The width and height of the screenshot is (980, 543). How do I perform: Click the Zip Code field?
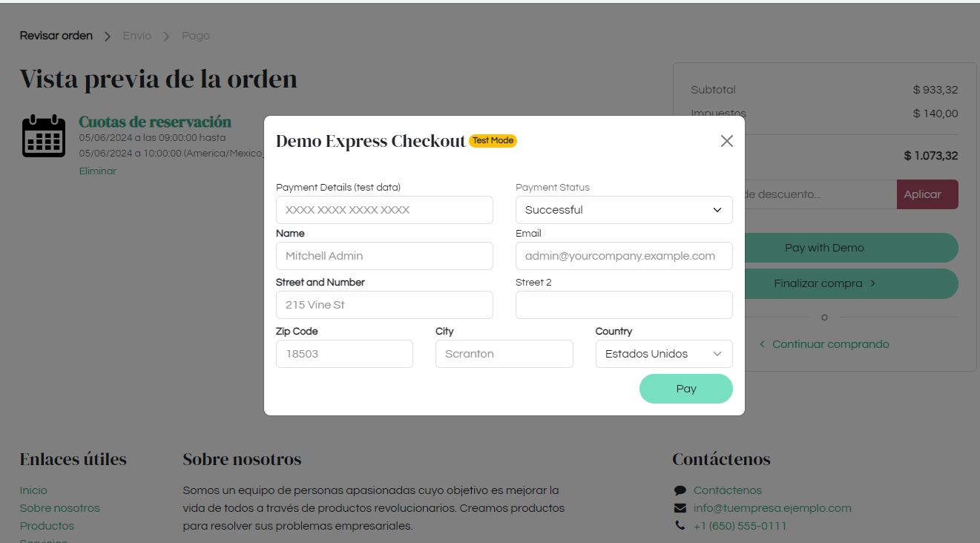[x=344, y=354]
